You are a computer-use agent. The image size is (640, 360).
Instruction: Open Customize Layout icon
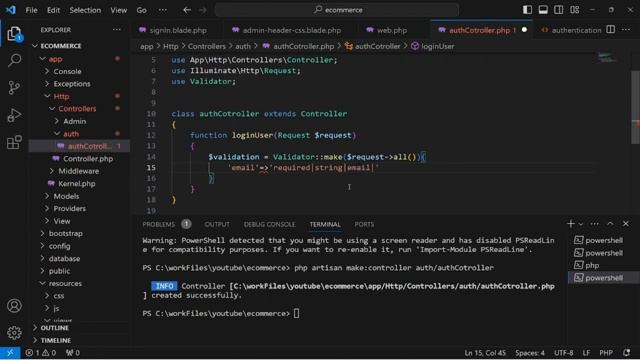(x=575, y=10)
